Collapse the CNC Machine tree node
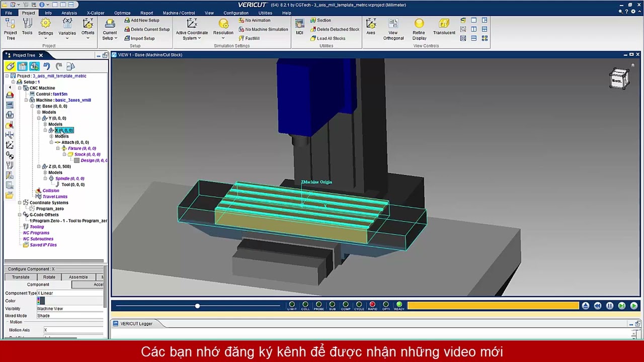 point(20,88)
